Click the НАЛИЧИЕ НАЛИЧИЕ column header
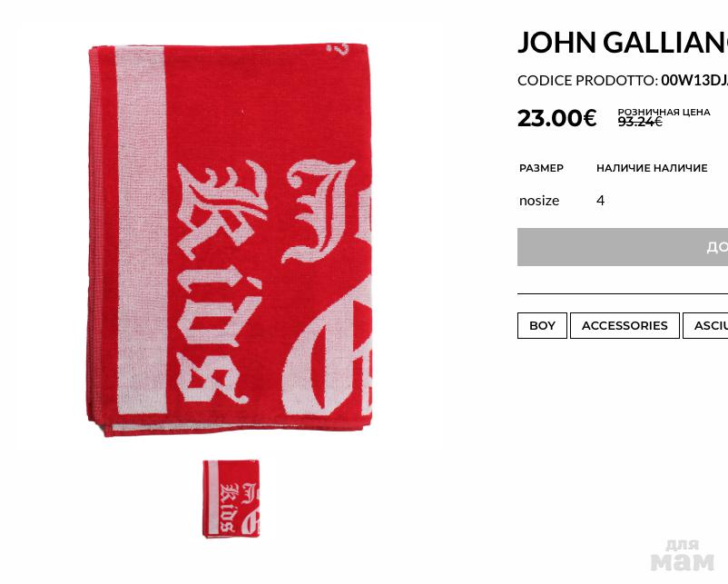The height and width of the screenshot is (584, 728). coord(652,168)
